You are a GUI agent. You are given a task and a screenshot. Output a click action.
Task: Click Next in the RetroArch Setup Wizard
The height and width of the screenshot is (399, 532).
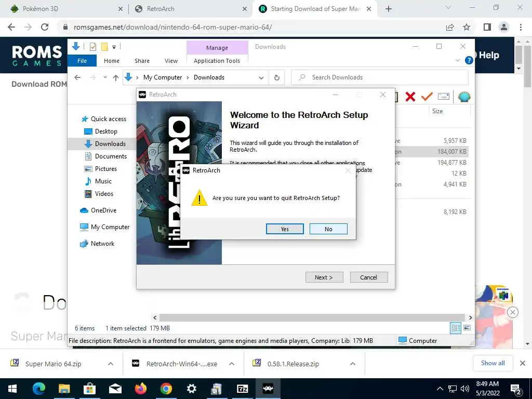324,277
